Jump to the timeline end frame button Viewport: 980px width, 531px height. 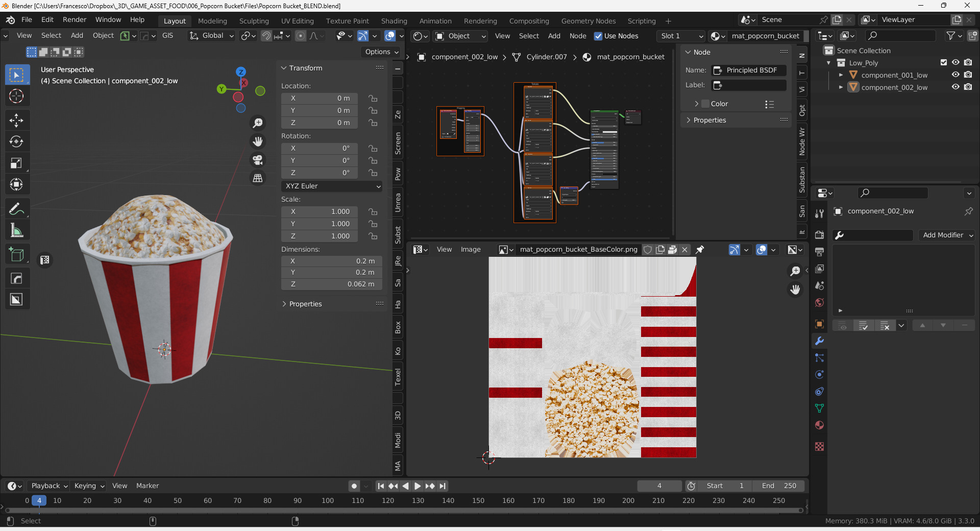tap(443, 486)
